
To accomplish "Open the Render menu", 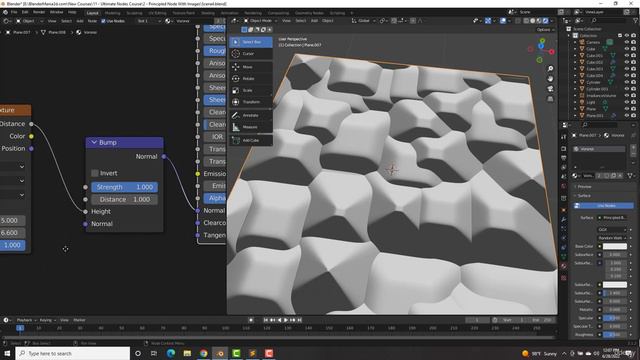I will 39,12.
